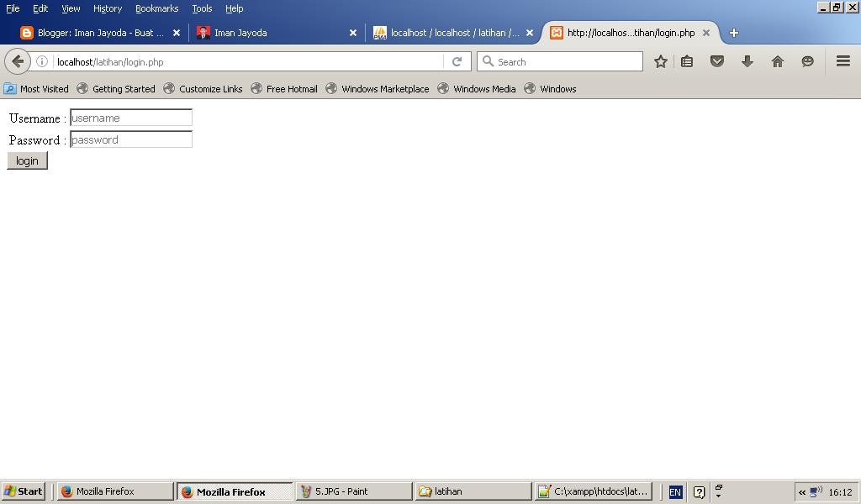The image size is (861, 504).
Task: Click the language bar options arrow
Action: 718,496
